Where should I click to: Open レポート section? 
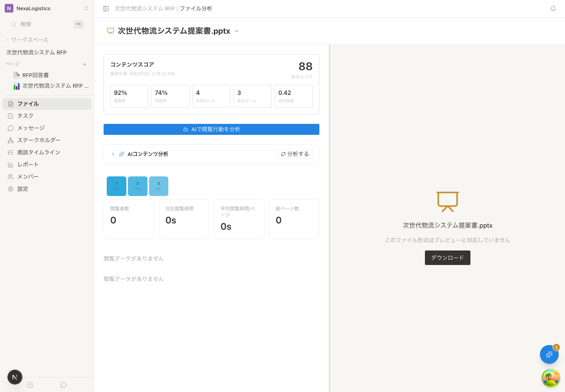(47, 165)
